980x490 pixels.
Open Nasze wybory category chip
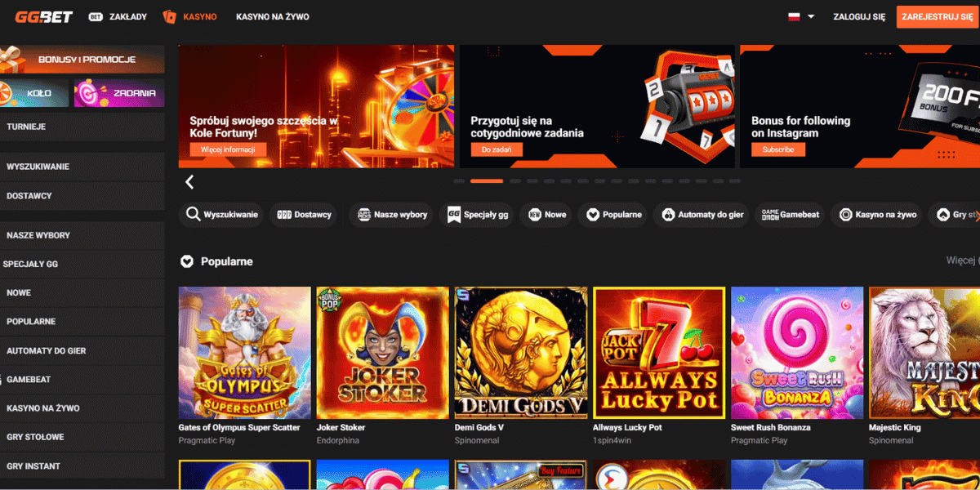[392, 215]
